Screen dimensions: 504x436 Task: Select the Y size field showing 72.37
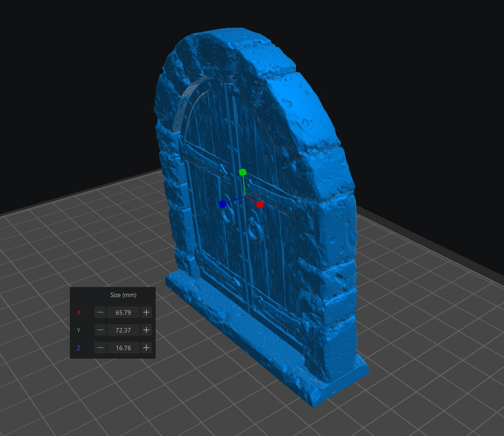click(x=123, y=330)
